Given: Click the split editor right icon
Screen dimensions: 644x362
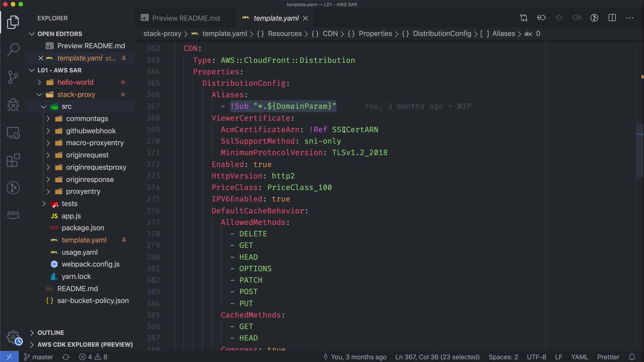Looking at the screenshot, I should (x=612, y=18).
